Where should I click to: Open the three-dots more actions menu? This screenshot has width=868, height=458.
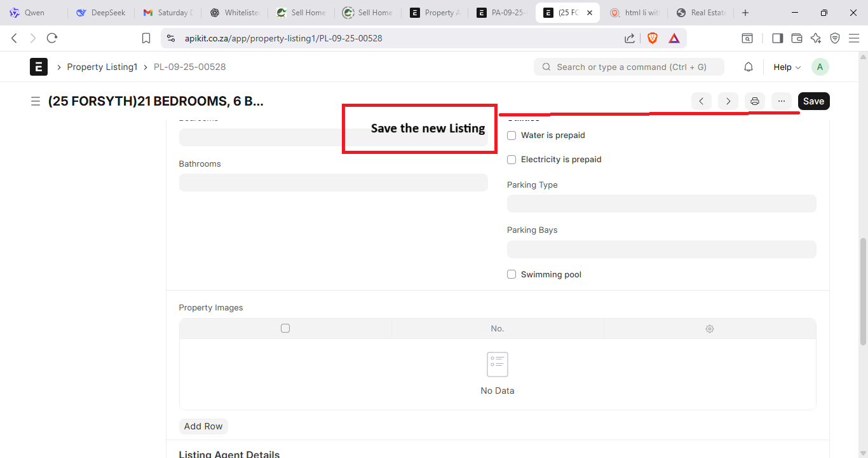[781, 101]
